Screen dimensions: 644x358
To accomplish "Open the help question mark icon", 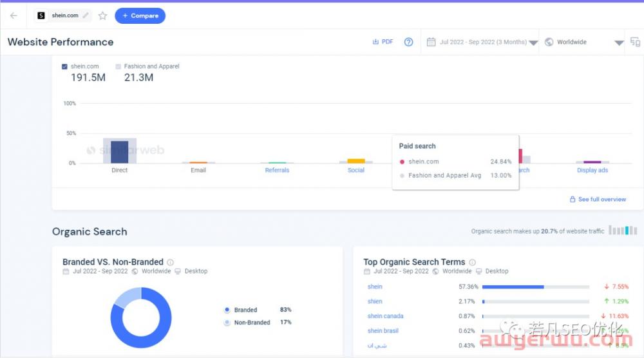I will click(x=408, y=42).
